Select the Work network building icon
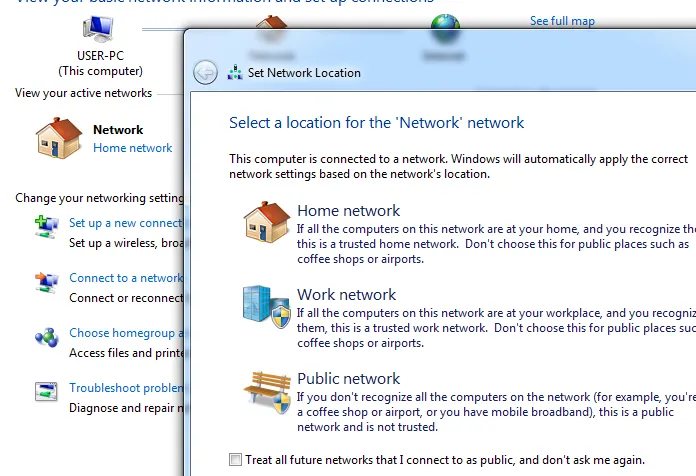 (267, 306)
